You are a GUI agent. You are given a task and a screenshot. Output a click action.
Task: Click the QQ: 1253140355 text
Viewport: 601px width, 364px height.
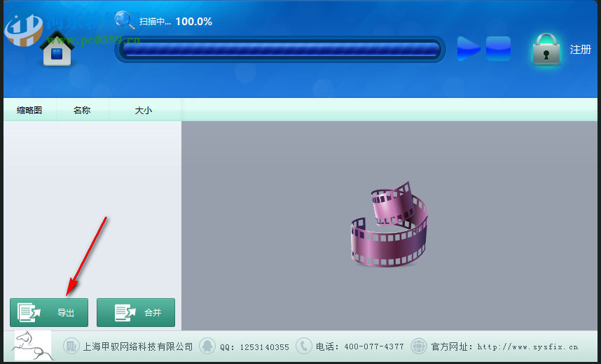click(254, 347)
